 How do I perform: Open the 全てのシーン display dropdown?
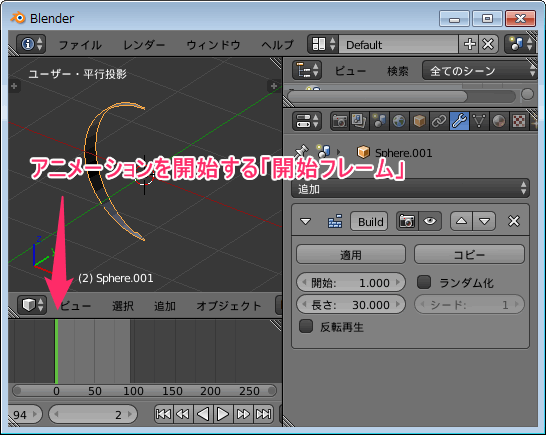(479, 71)
